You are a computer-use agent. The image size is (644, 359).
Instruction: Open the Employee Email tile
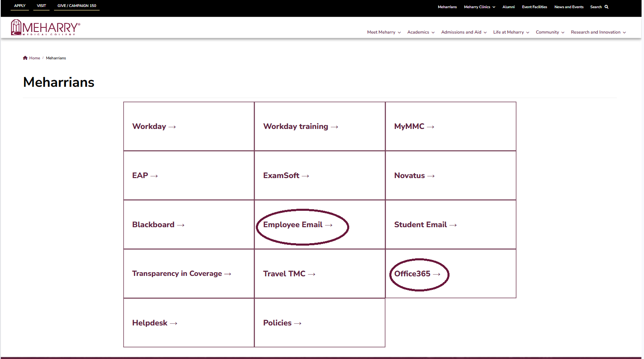click(x=320, y=225)
